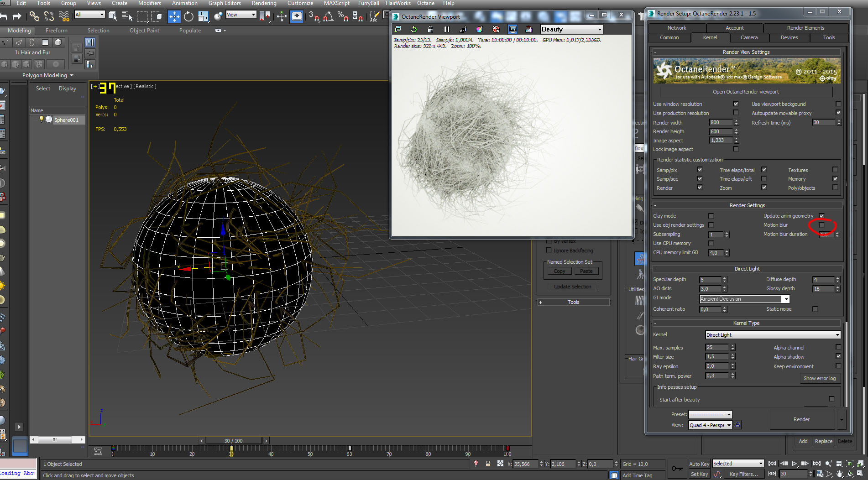Screen dimensions: 868x480
Task: Pause rendering in OctaneRender Viewport
Action: coord(446,29)
